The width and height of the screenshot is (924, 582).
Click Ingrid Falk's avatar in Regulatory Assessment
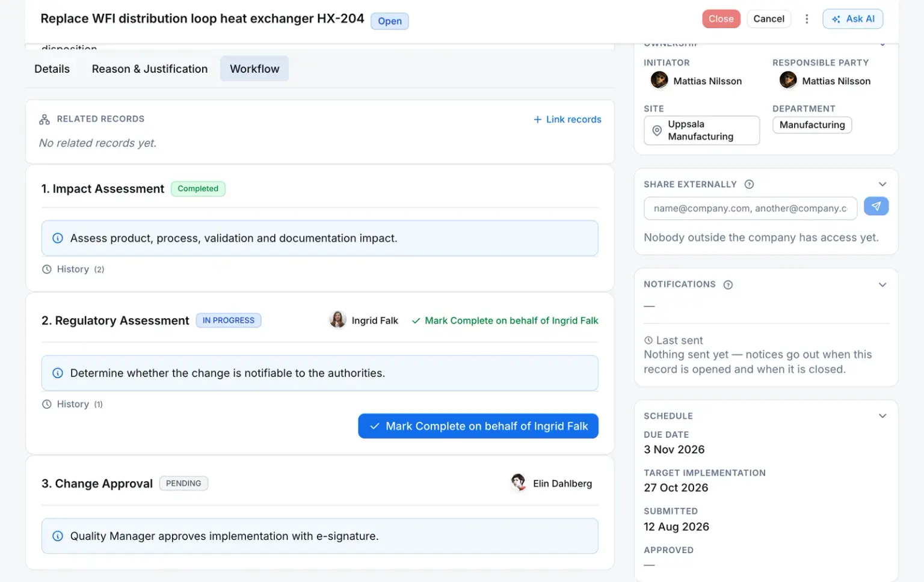[337, 320]
